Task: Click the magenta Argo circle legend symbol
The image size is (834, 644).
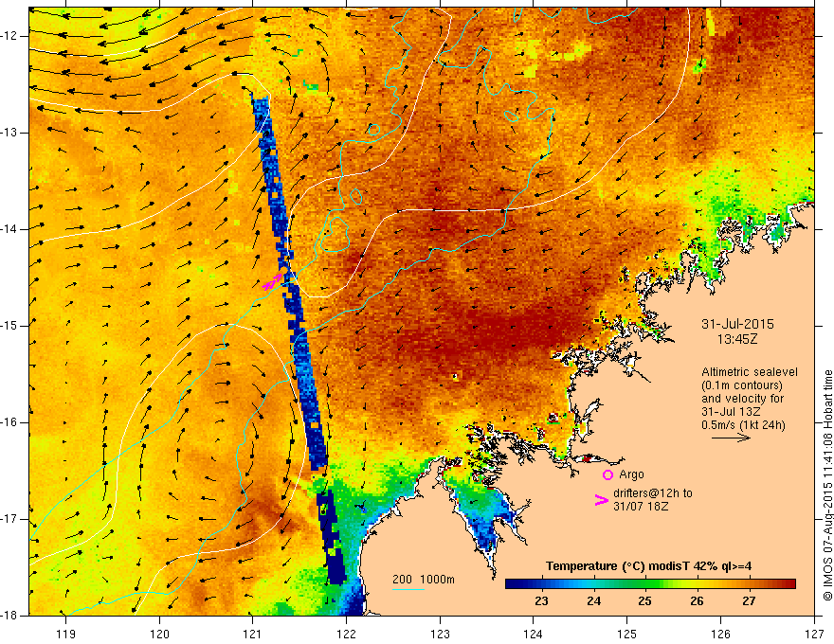Action: click(x=607, y=474)
